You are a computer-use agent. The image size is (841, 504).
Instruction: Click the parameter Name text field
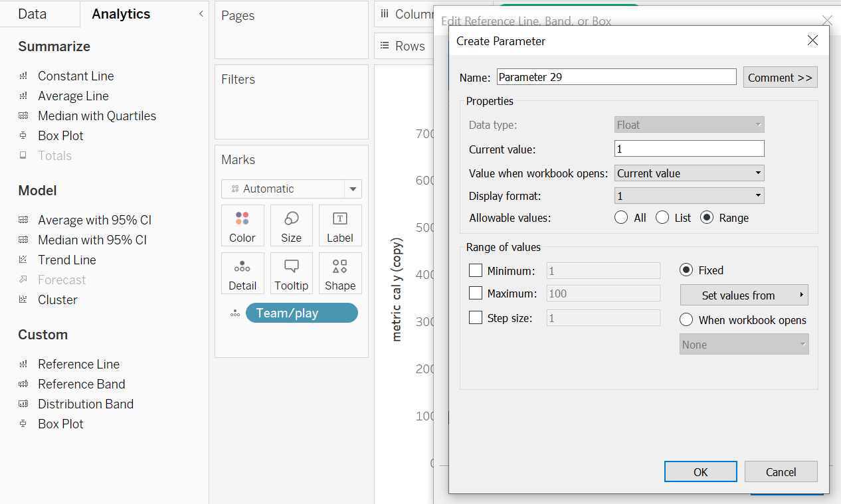pos(616,77)
